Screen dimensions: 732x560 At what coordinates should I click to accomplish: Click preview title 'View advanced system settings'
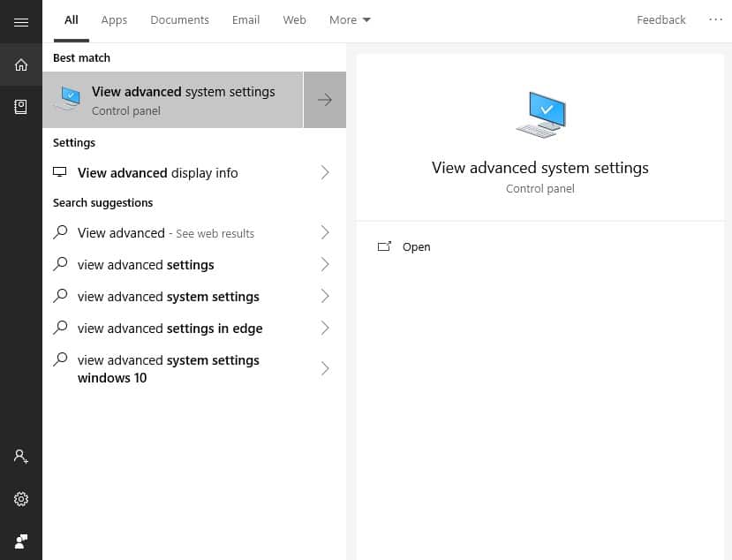[x=540, y=168]
